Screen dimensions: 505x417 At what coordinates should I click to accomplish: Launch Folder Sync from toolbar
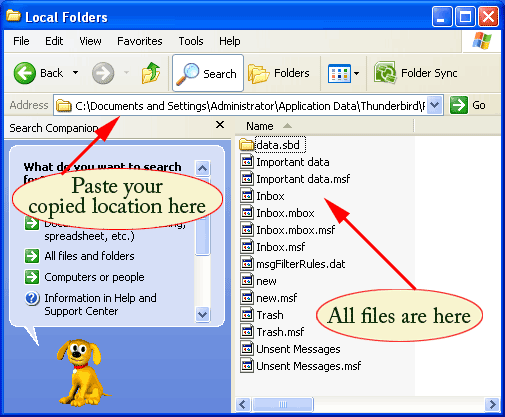click(x=415, y=73)
